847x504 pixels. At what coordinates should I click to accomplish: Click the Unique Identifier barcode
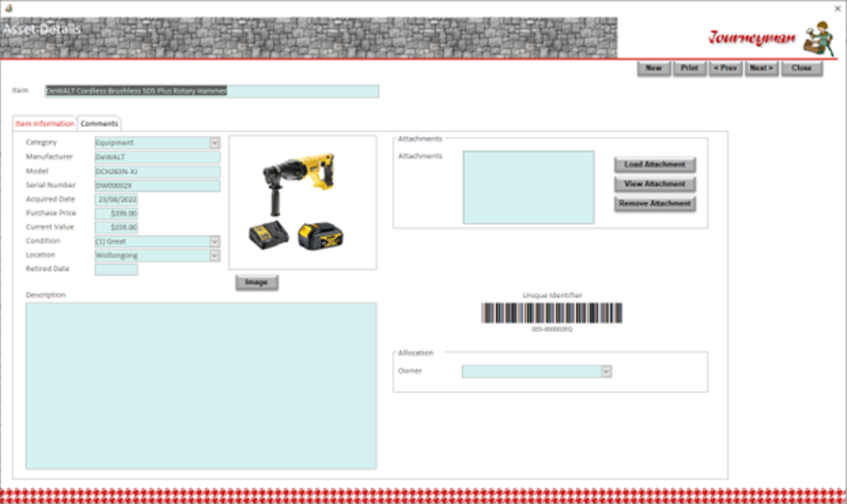(x=551, y=313)
